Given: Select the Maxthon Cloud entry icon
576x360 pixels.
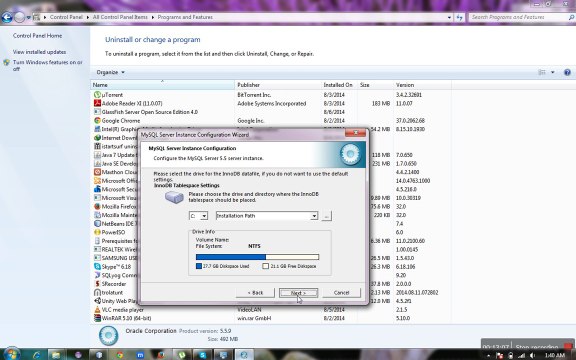Looking at the screenshot, I should click(x=97, y=172).
